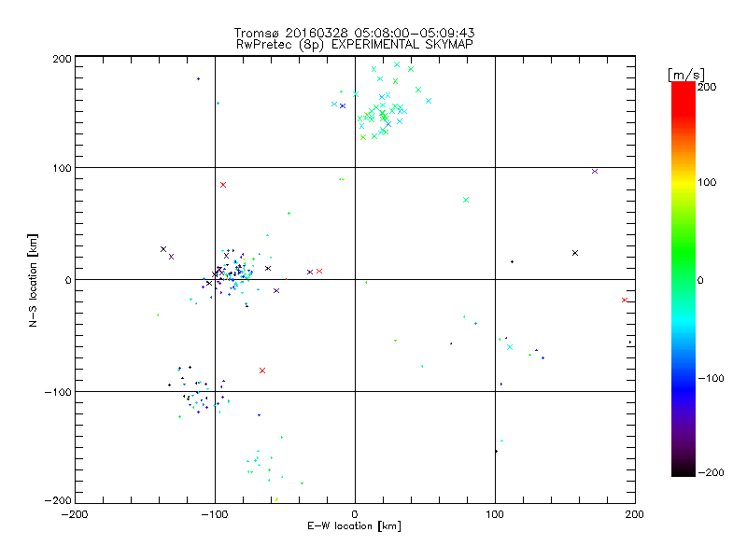
Task: Click the black bottom end of the colorbar
Action: pyautogui.click(x=684, y=469)
